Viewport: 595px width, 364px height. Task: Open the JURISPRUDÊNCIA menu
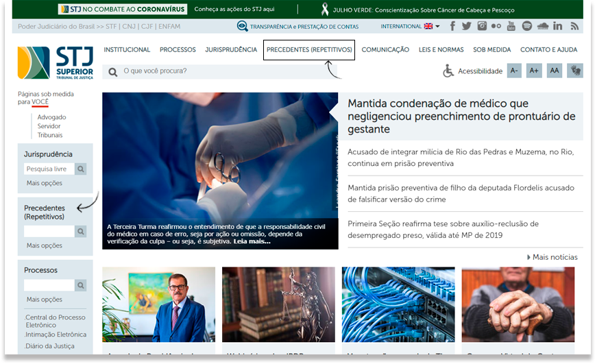[x=231, y=50]
